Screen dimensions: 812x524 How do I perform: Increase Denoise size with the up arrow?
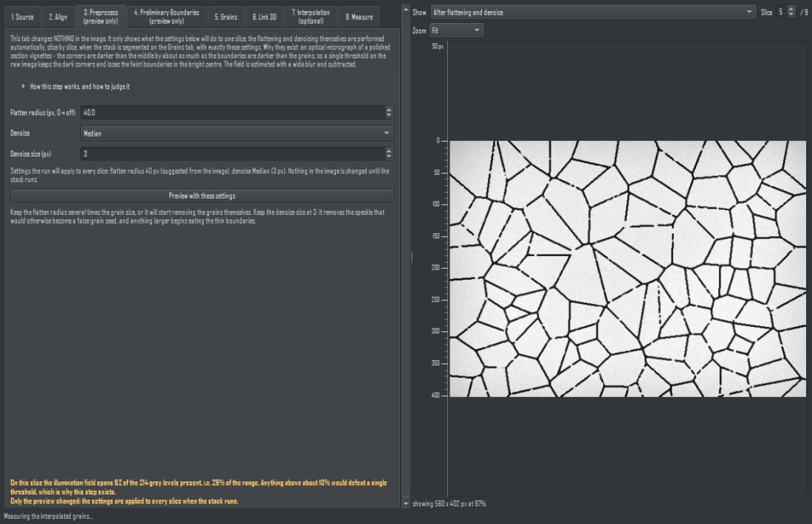[x=389, y=151]
